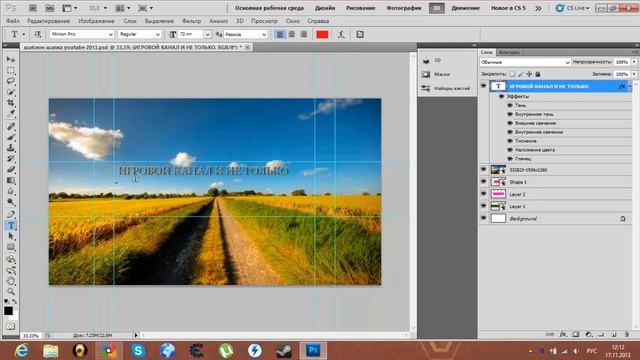Select the Spot Healing Brush tool
Image resolution: width=640 pixels, height=360 pixels.
point(11,126)
